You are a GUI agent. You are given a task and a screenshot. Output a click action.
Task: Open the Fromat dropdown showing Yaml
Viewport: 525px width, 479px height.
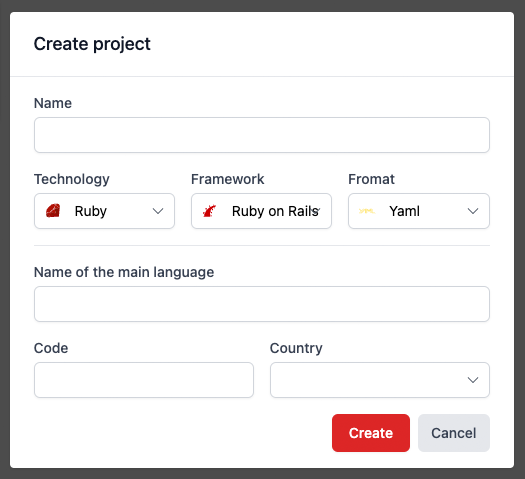(x=419, y=211)
